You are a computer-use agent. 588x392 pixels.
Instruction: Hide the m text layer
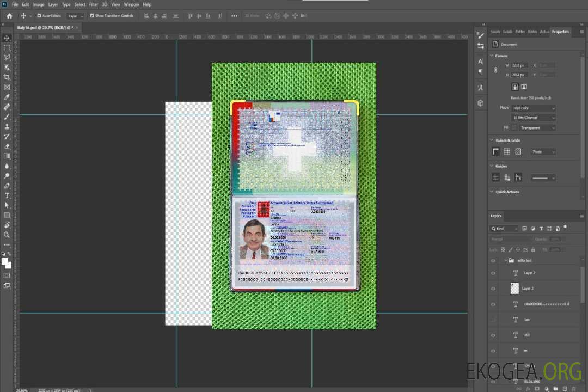click(x=493, y=351)
